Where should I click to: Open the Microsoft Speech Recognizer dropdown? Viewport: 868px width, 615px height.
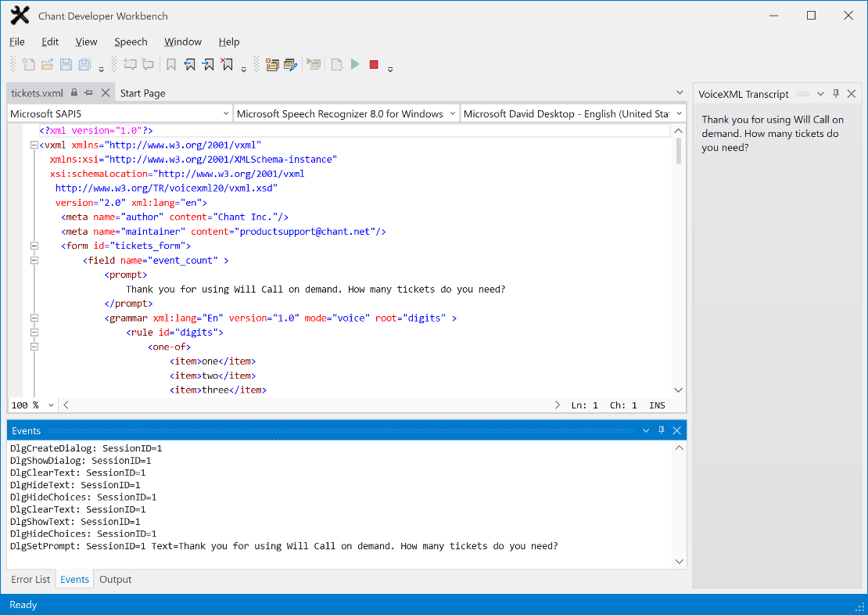pos(453,113)
